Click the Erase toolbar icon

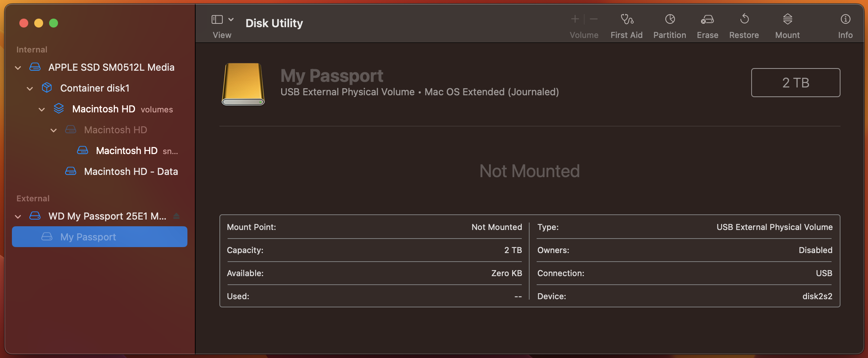coord(707,19)
